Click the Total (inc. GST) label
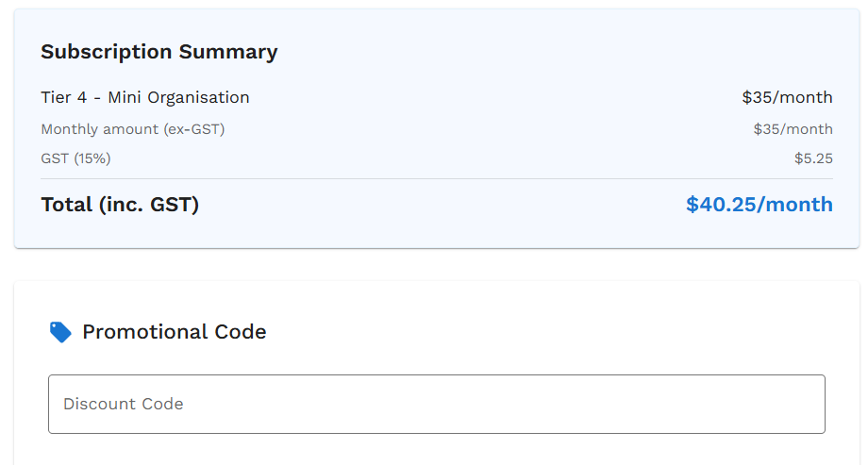868x465 pixels. pos(120,205)
